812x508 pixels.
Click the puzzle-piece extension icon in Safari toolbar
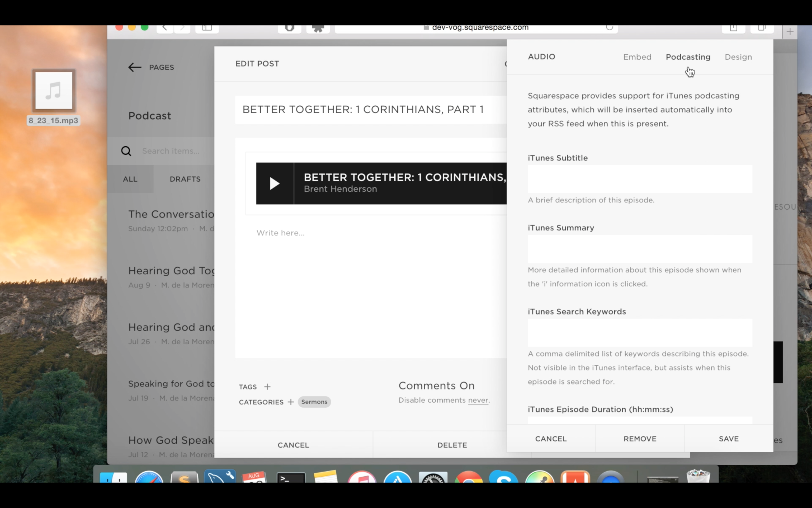click(318, 28)
